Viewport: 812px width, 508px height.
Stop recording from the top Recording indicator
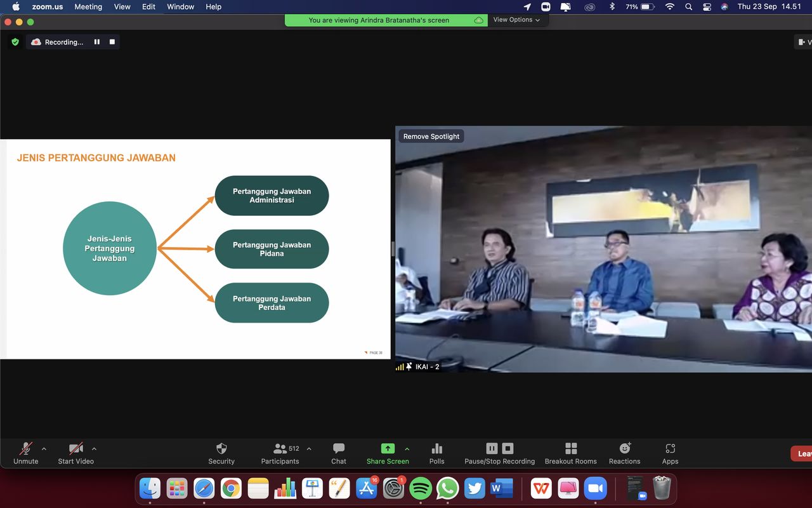pos(112,42)
